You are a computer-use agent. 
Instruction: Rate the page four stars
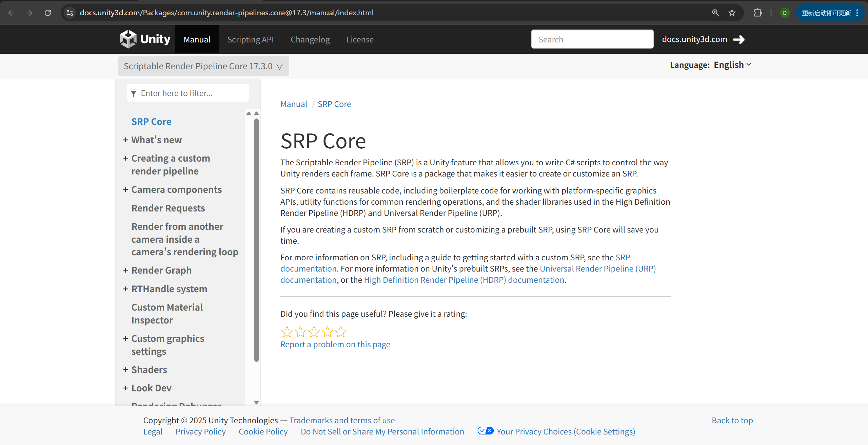point(328,332)
